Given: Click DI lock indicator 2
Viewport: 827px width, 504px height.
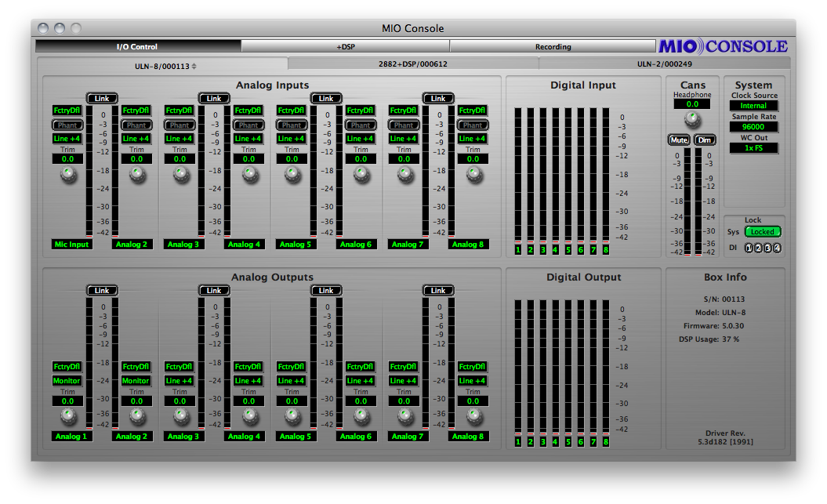Looking at the screenshot, I should click(x=759, y=248).
